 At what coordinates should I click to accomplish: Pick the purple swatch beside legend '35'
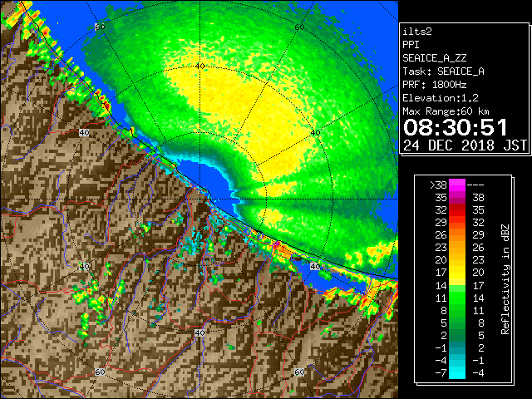(457, 198)
